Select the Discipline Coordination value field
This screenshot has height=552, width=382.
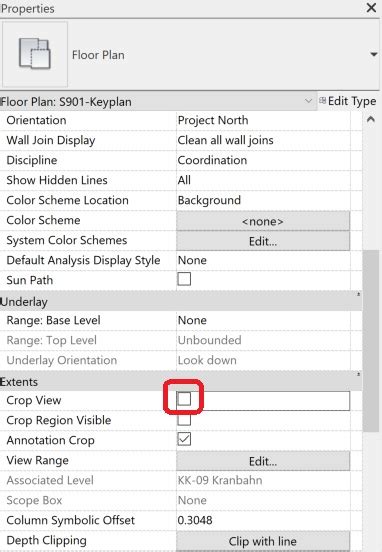[263, 160]
